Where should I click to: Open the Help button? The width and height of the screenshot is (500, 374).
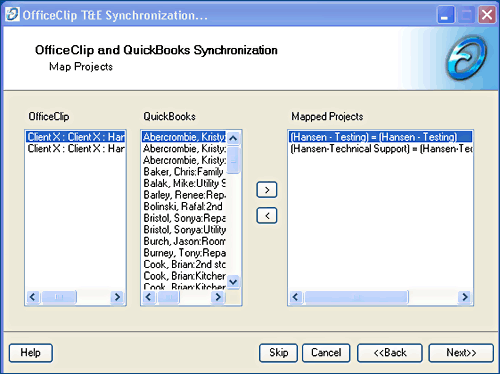31,353
